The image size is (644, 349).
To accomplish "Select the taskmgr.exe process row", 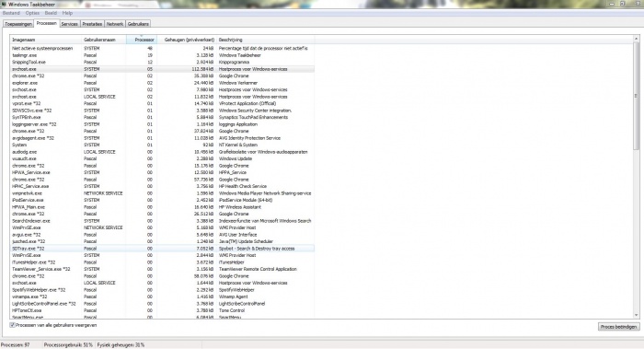I will coord(162,55).
